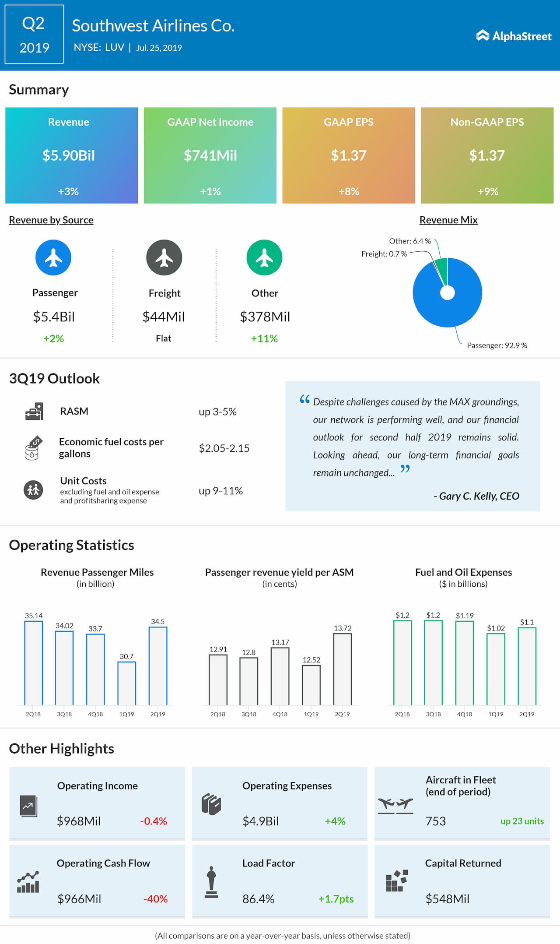
Task: Click the year-over-year comparison footnote
Action: (283, 936)
